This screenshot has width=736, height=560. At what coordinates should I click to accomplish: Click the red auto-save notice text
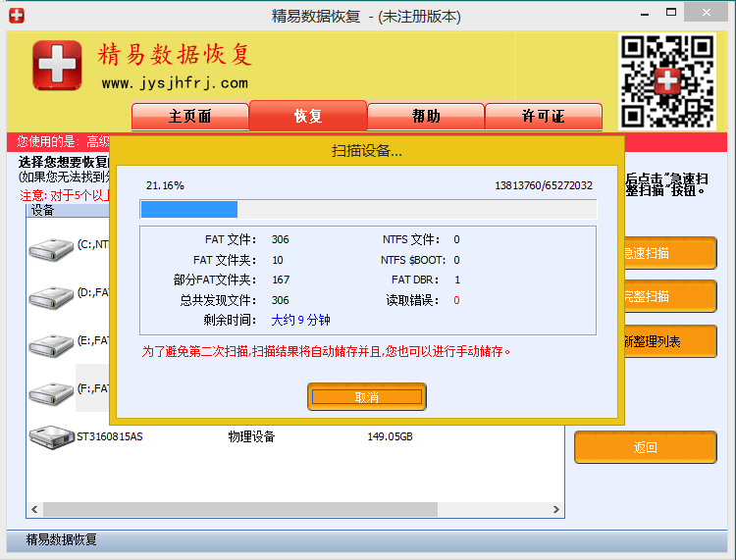pos(326,351)
